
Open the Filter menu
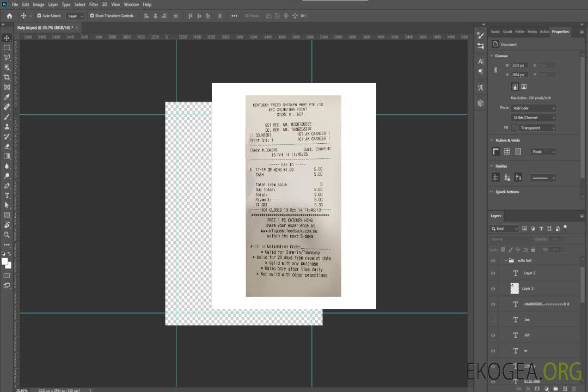point(94,4)
